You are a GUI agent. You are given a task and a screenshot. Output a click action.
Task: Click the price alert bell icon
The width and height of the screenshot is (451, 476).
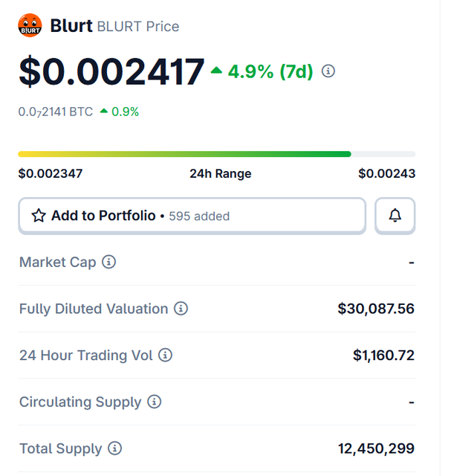pyautogui.click(x=395, y=216)
